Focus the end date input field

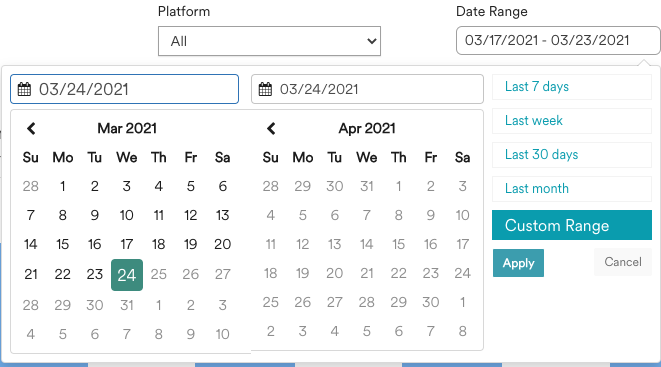pos(367,89)
